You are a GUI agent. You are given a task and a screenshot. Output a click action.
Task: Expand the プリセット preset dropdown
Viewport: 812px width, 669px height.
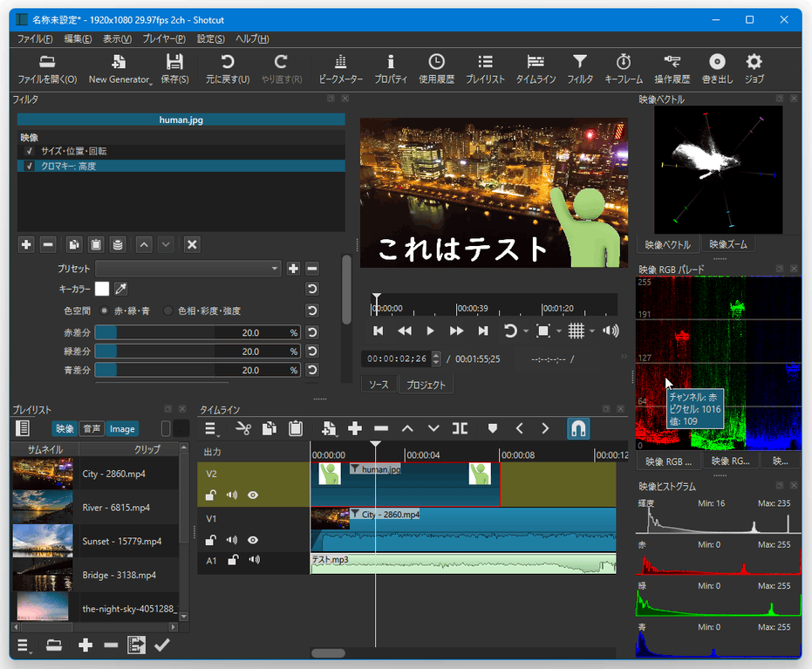click(188, 269)
